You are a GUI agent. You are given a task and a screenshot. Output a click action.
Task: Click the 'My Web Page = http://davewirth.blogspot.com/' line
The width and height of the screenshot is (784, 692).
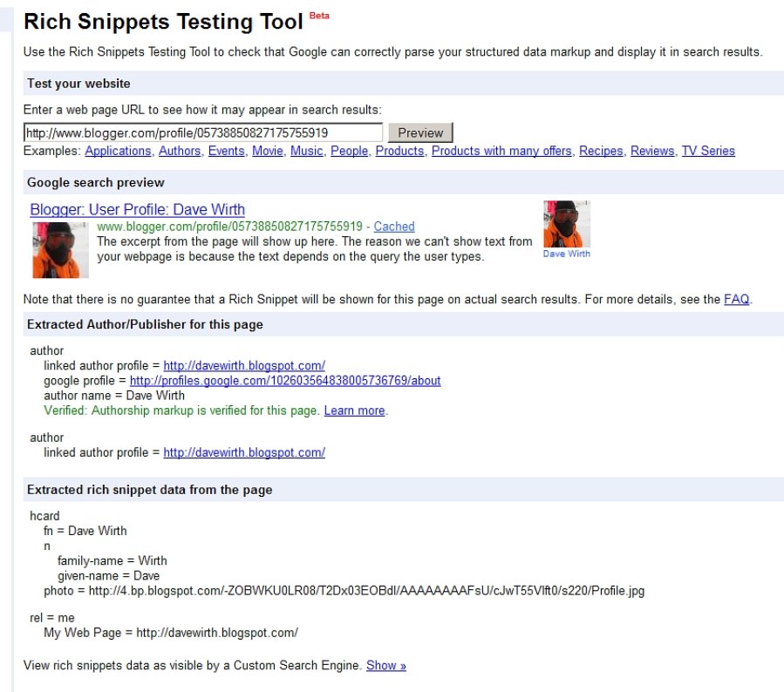pos(171,633)
